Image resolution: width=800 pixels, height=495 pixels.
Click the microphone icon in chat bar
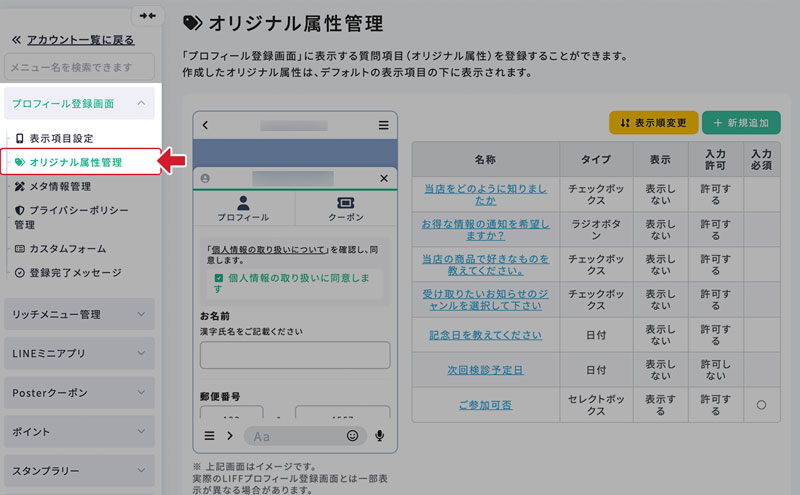pos(380,436)
